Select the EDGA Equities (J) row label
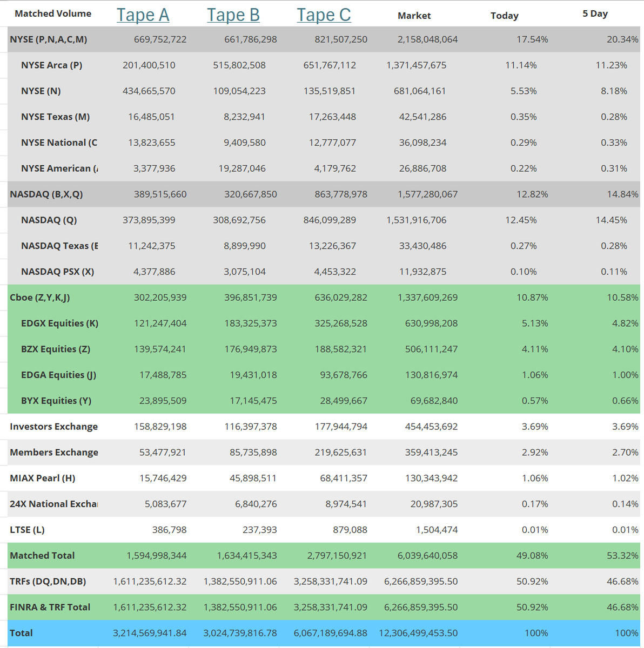 (x=59, y=375)
